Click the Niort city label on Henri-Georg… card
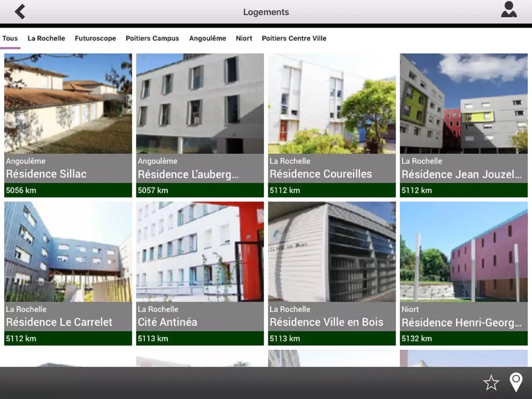Image resolution: width=532 pixels, height=399 pixels. 410,309
